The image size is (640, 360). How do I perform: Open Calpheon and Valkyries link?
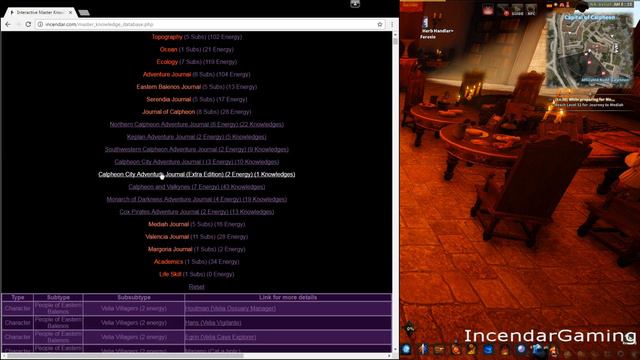pyautogui.click(x=197, y=187)
